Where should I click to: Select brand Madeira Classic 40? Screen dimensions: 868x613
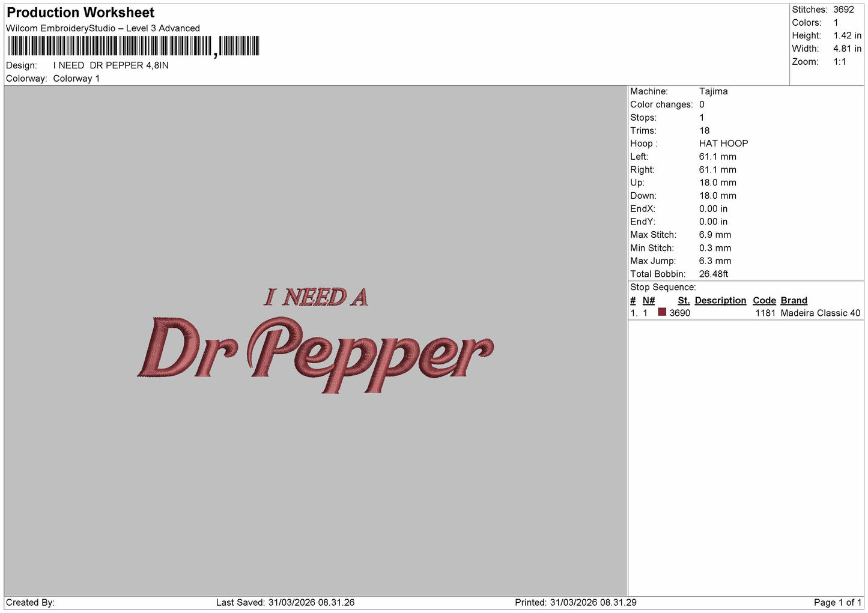pos(820,313)
